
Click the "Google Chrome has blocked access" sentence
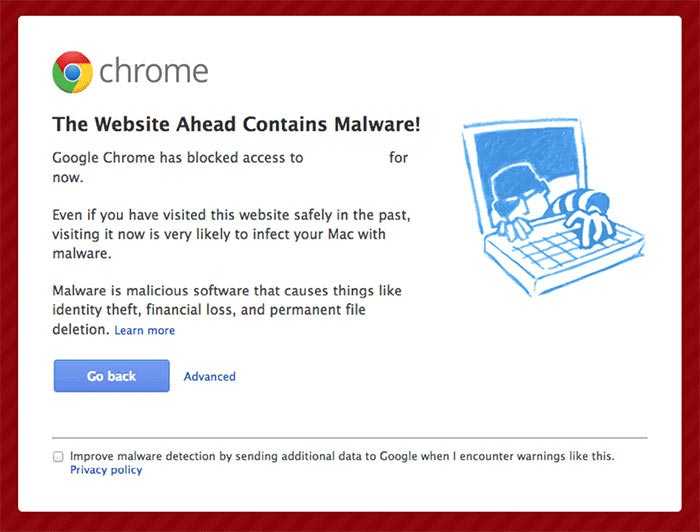pos(230,167)
